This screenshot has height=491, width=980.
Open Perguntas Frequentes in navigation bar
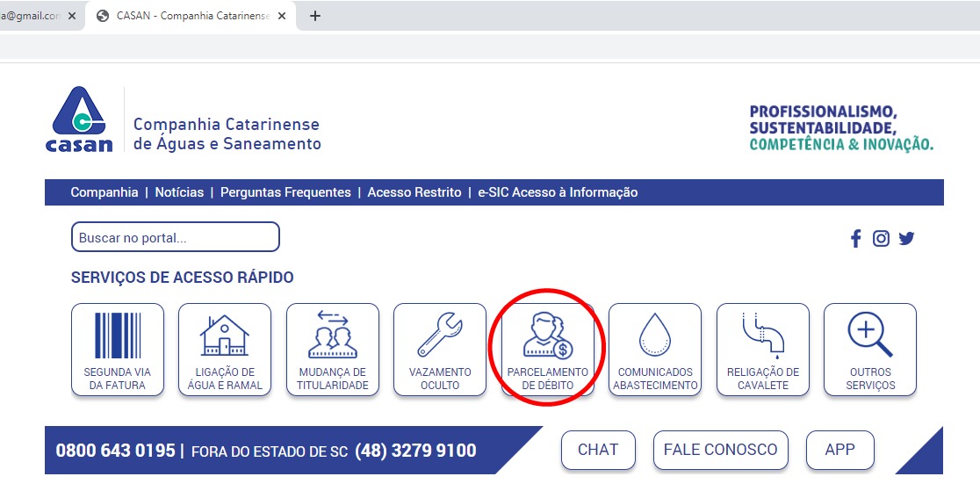(285, 192)
